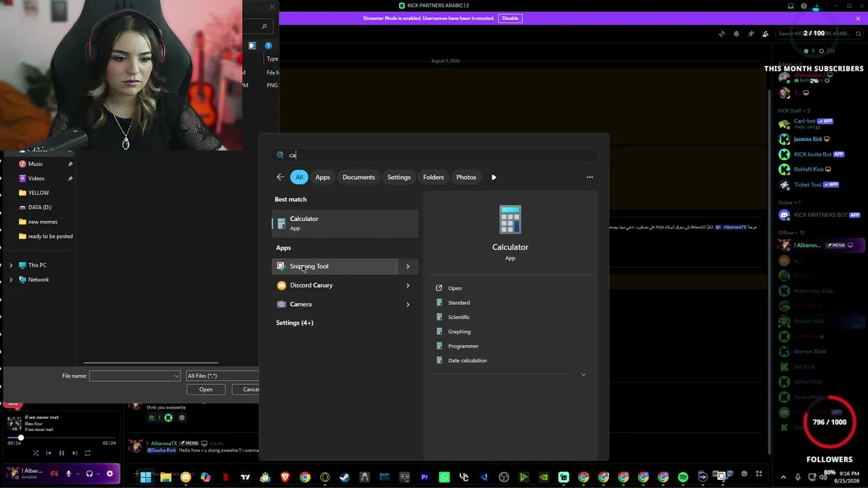Go back in the search panel
Image resolution: width=868 pixels, height=488 pixels.
click(x=281, y=177)
